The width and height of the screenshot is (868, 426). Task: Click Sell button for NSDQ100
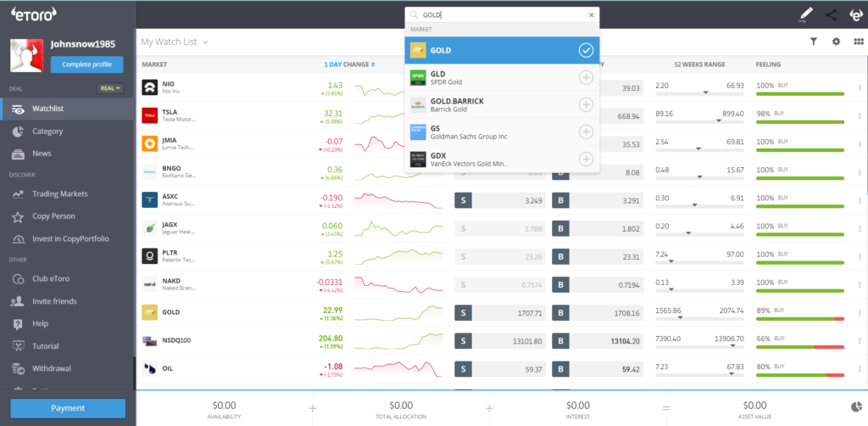[x=464, y=340]
